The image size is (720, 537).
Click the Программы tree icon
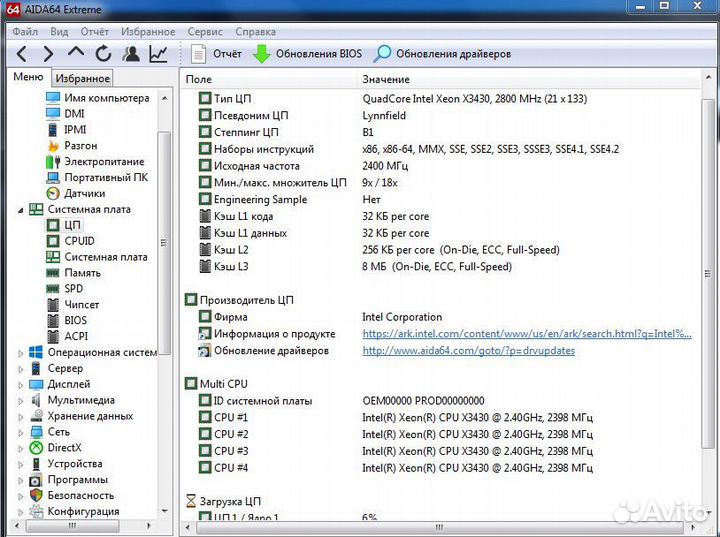point(36,480)
